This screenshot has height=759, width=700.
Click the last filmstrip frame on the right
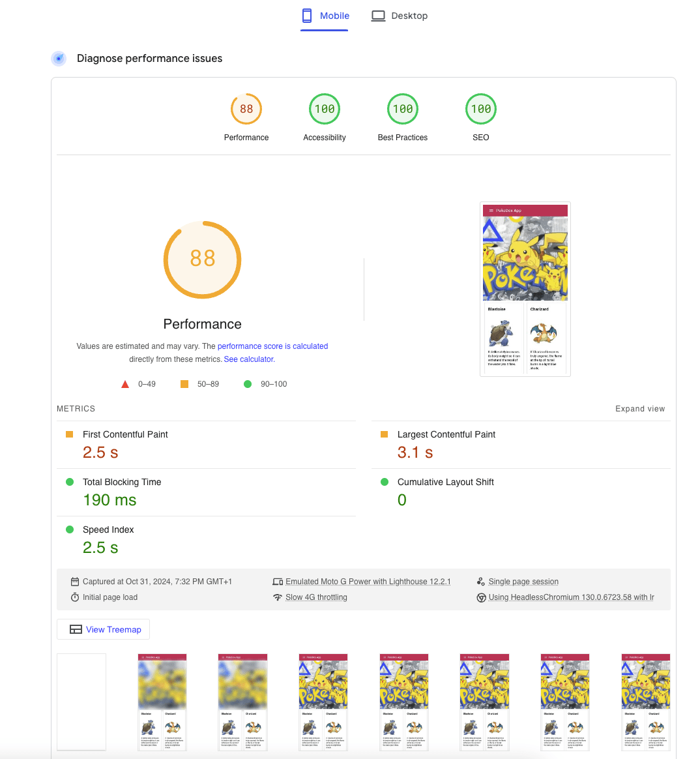(646, 702)
